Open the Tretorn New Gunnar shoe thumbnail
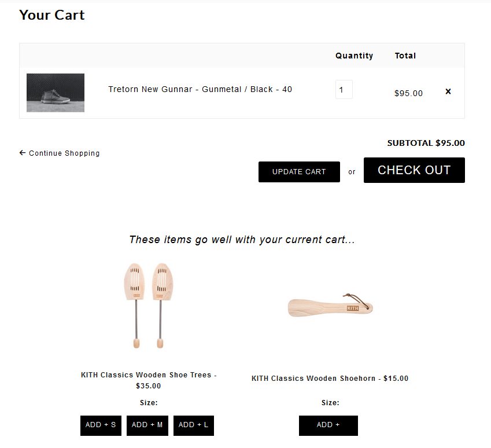Image resolution: width=491 pixels, height=448 pixels. (x=56, y=93)
